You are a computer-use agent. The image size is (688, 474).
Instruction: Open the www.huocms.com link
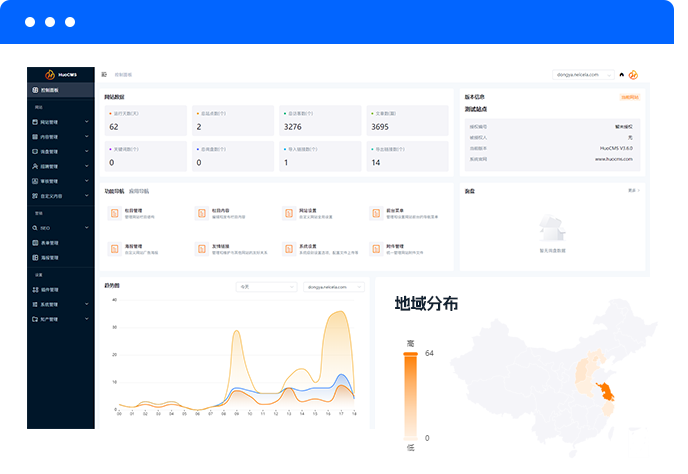[x=614, y=159]
